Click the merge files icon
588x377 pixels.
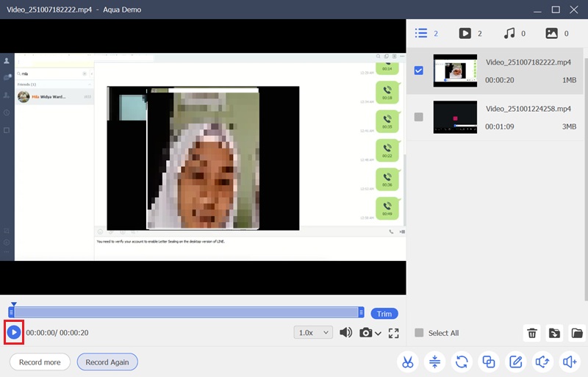[489, 362]
